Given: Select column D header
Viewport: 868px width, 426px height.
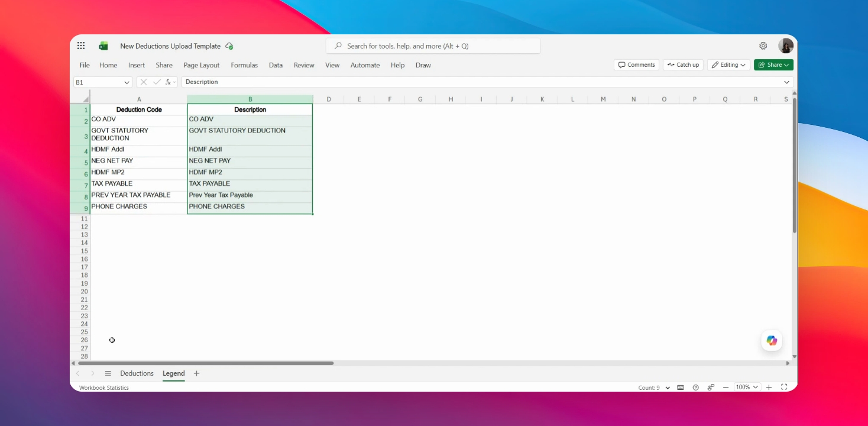Looking at the screenshot, I should pyautogui.click(x=328, y=99).
